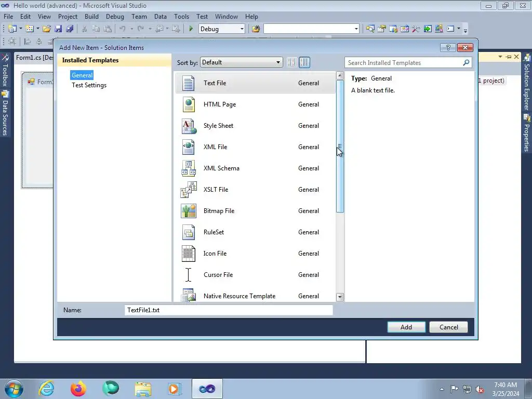This screenshot has width=532, height=399.
Task: Click the Add button
Action: click(x=406, y=327)
